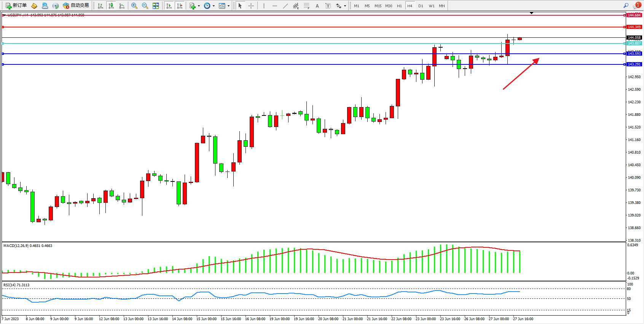
Task: Expand the chart templates dropdown arrow
Action: point(228,6)
